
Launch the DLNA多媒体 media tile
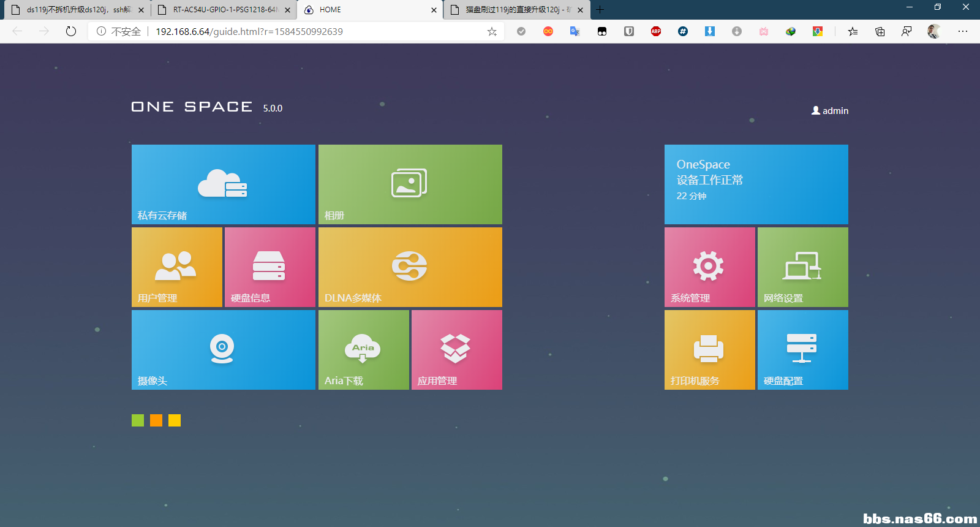(x=410, y=267)
